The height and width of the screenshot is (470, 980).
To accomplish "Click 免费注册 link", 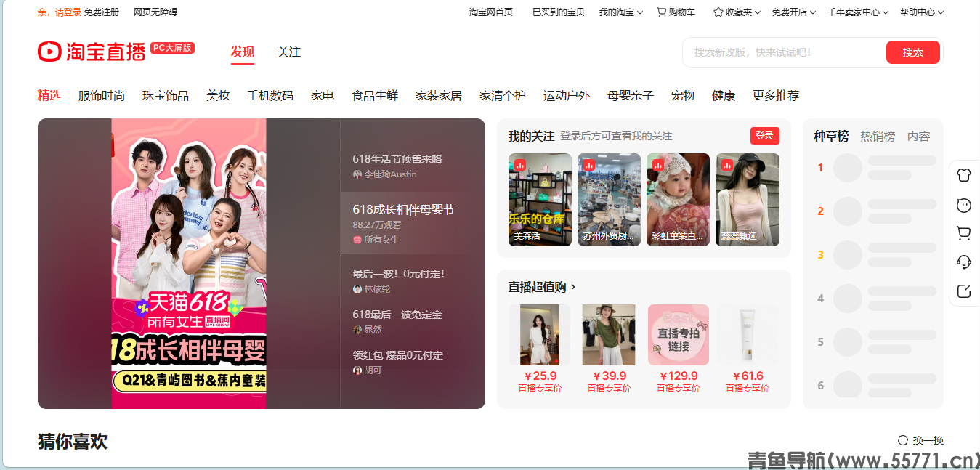I will [102, 12].
